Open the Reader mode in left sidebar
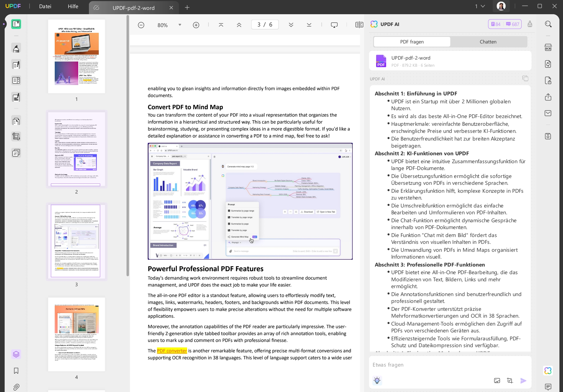 (16, 24)
